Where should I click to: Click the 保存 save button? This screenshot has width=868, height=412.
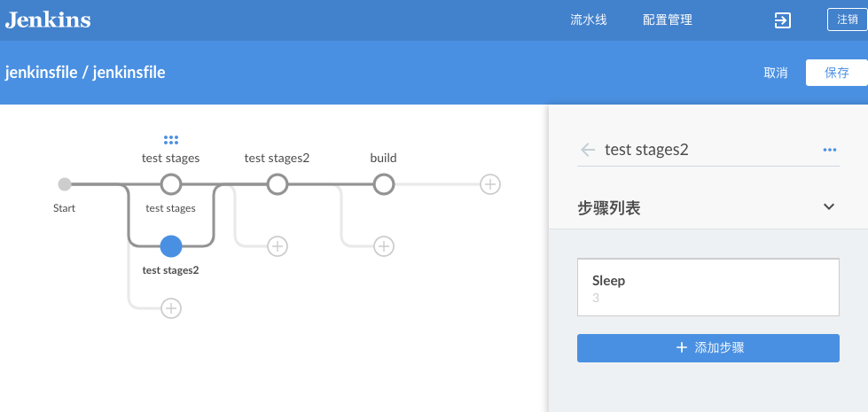(x=836, y=73)
